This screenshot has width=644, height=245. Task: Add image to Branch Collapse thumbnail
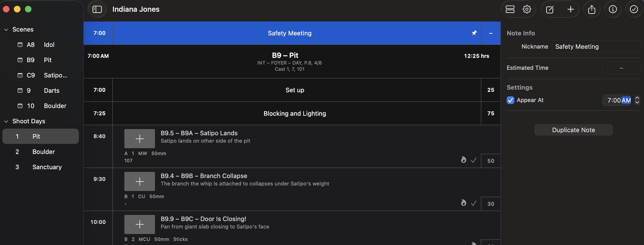(139, 181)
